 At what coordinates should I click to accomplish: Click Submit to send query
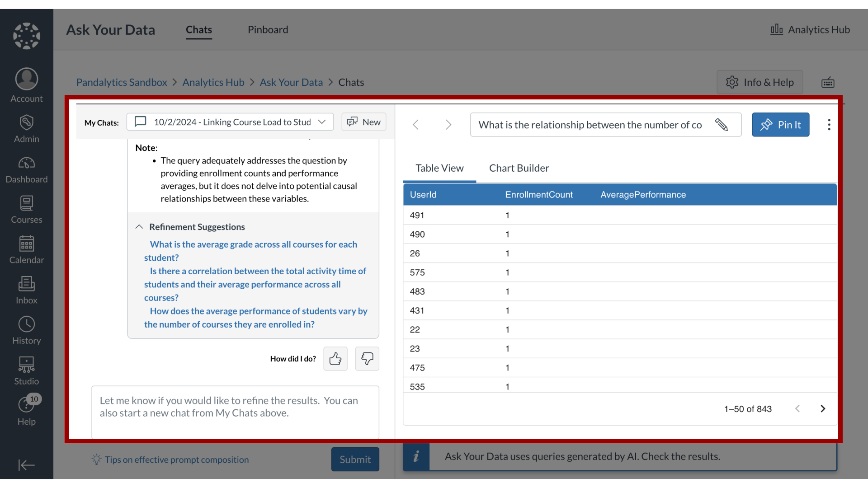(355, 460)
